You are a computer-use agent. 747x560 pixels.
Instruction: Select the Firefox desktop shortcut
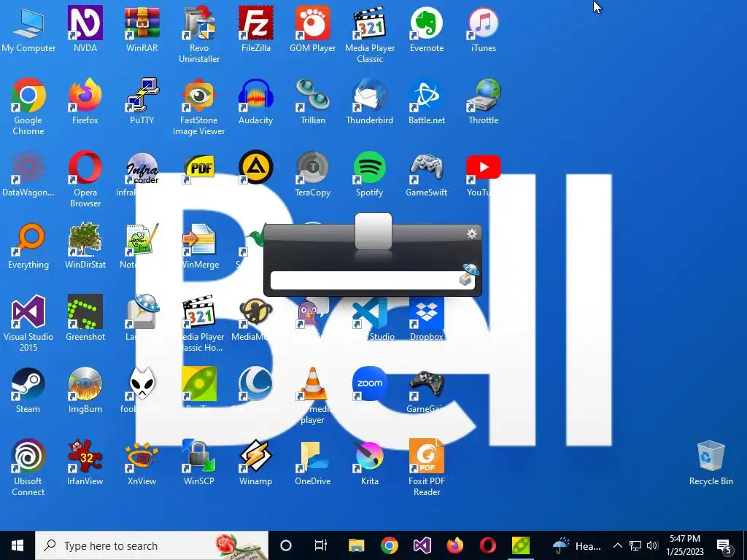click(x=85, y=102)
